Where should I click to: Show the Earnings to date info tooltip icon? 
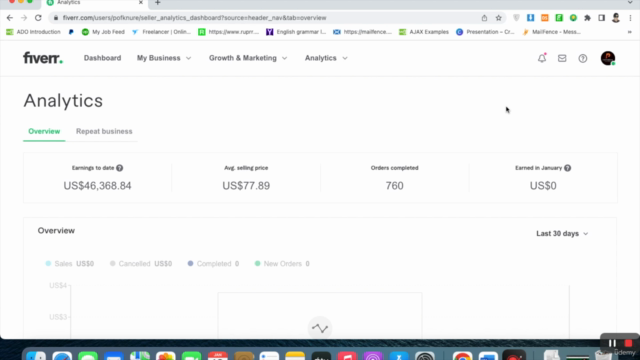click(120, 168)
